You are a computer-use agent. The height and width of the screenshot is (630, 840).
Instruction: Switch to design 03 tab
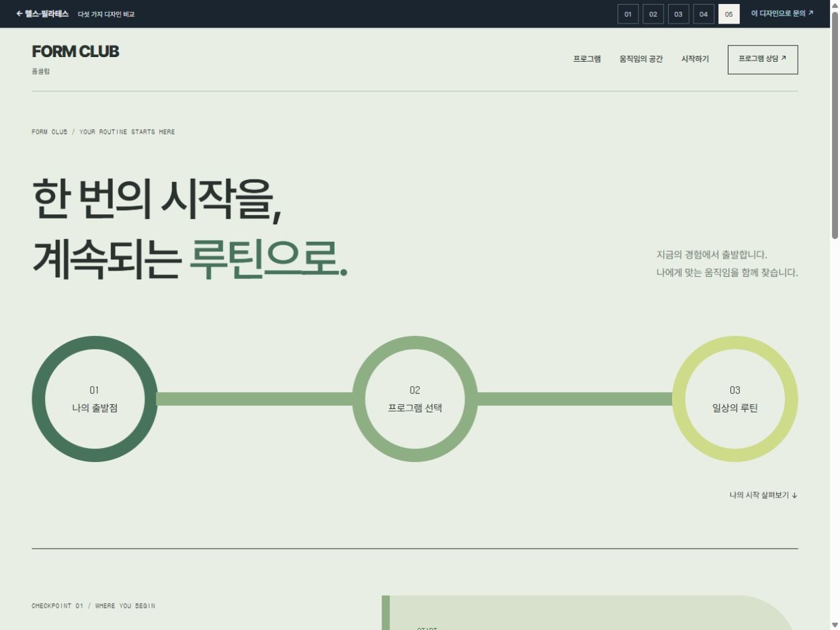point(679,14)
